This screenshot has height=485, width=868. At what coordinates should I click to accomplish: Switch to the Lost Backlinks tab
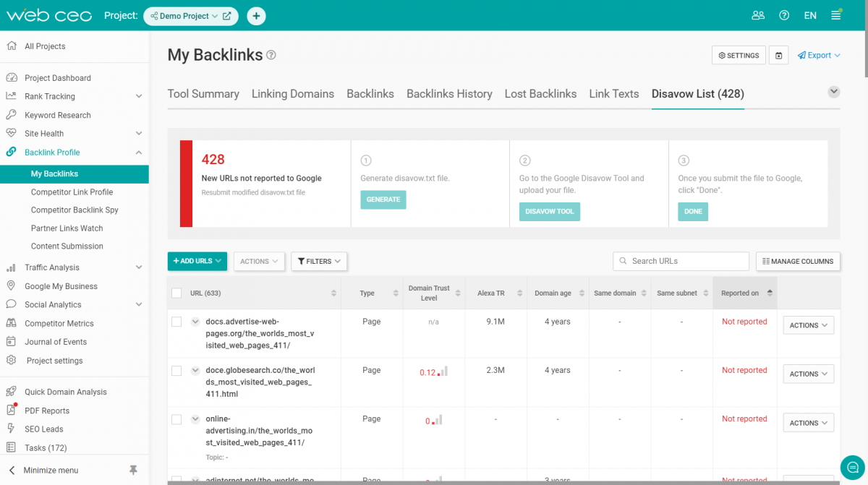point(540,94)
